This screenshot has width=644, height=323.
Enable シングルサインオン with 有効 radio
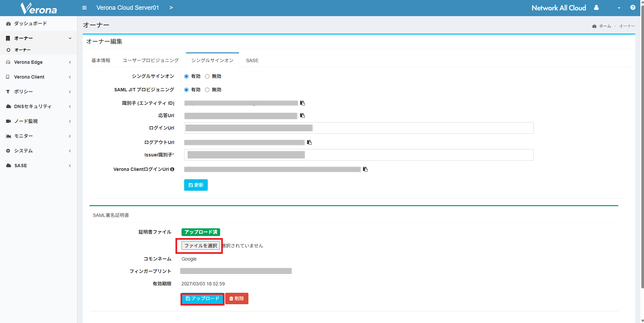tap(186, 77)
